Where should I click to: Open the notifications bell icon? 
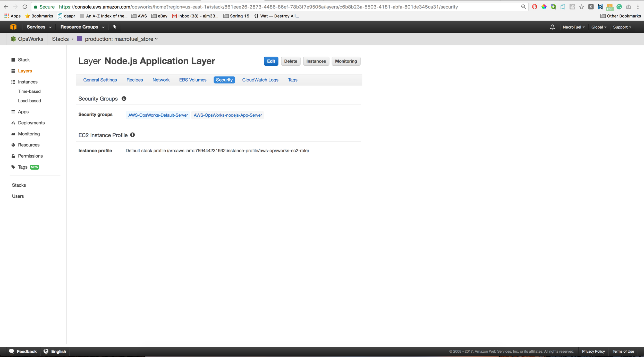pos(552,27)
